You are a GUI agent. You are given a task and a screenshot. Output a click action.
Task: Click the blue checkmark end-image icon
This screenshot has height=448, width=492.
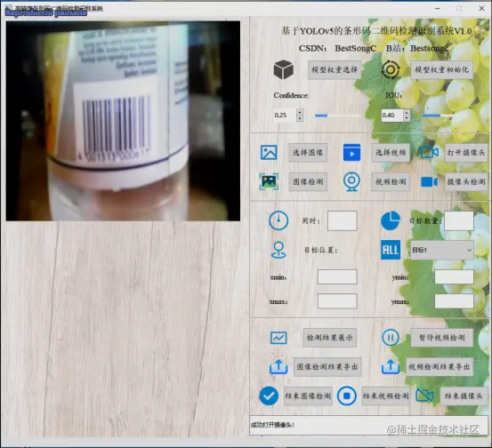[269, 396]
